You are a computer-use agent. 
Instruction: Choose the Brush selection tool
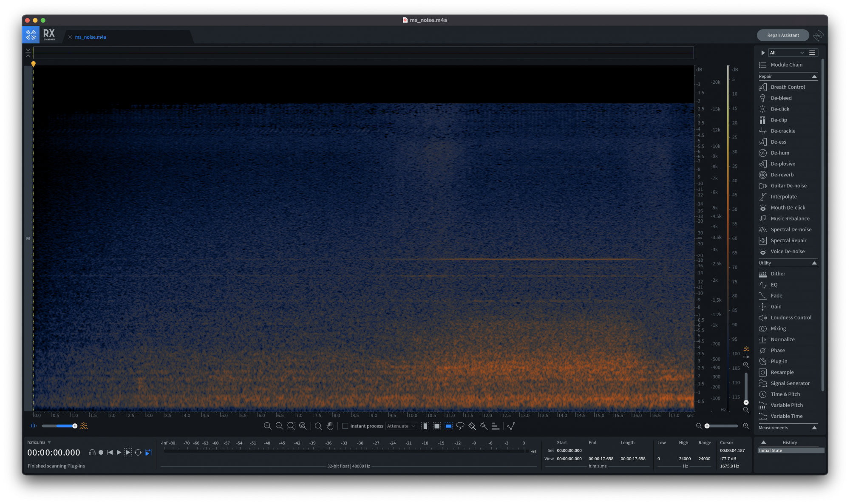pos(472,426)
